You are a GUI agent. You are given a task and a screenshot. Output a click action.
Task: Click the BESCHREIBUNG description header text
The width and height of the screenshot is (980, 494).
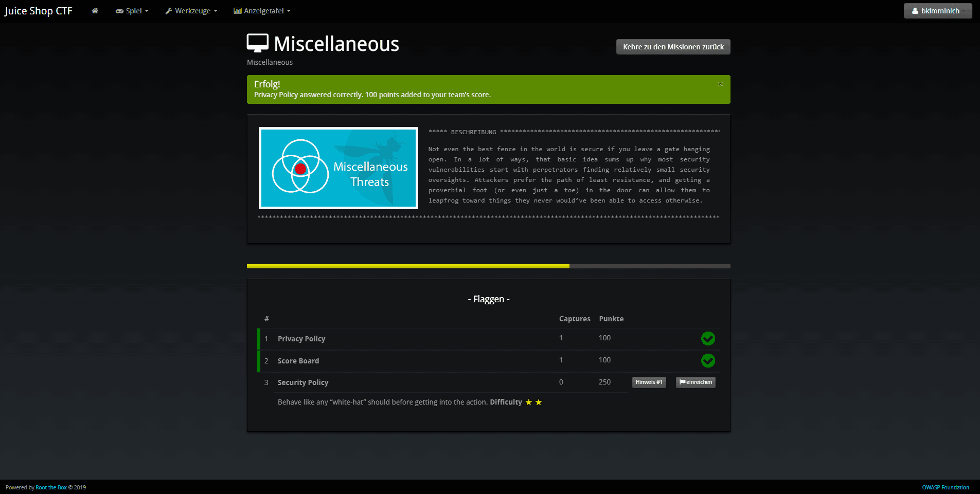473,132
